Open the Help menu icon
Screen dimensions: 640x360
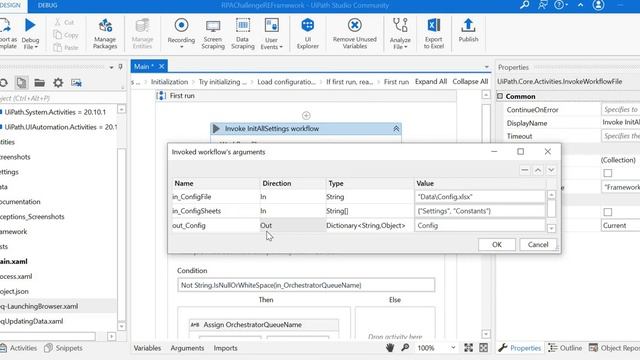tap(561, 5)
